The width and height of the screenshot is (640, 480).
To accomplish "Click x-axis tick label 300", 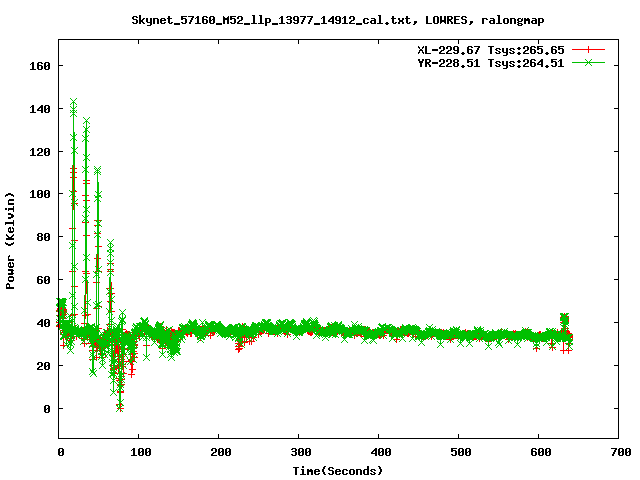I will point(301,452).
